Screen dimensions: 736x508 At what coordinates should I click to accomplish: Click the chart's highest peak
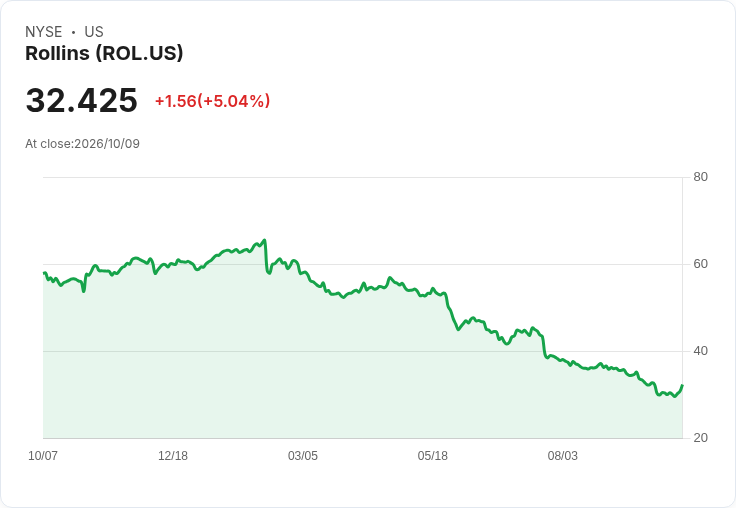(x=265, y=240)
